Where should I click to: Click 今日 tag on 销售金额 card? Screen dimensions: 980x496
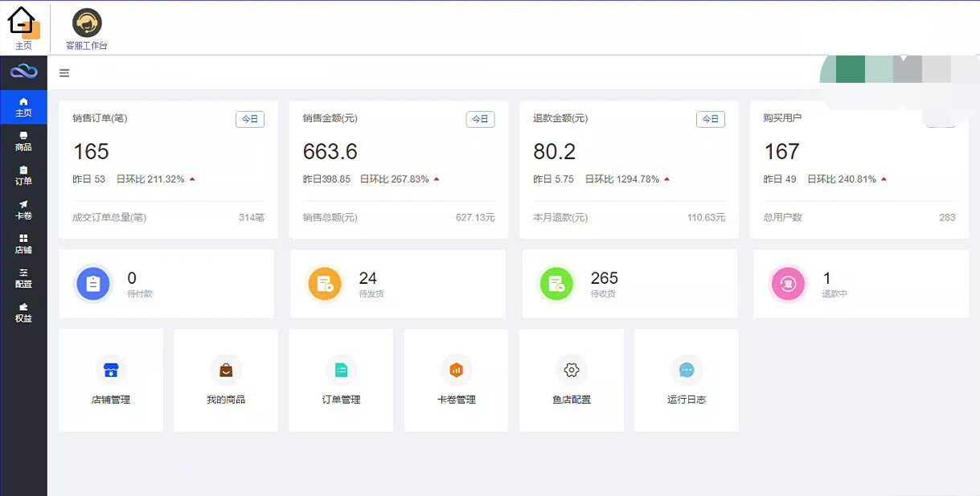pyautogui.click(x=480, y=119)
